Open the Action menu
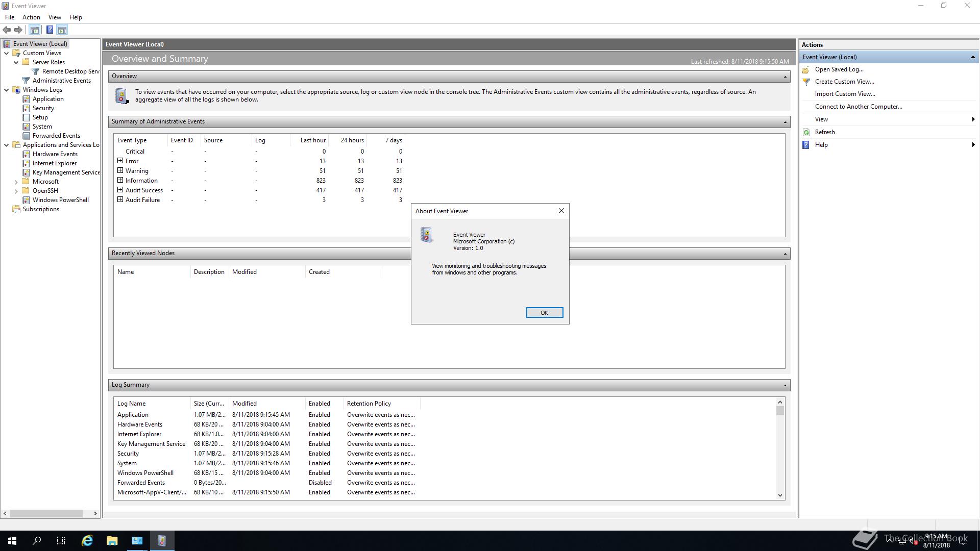The height and width of the screenshot is (551, 980). pyautogui.click(x=31, y=17)
